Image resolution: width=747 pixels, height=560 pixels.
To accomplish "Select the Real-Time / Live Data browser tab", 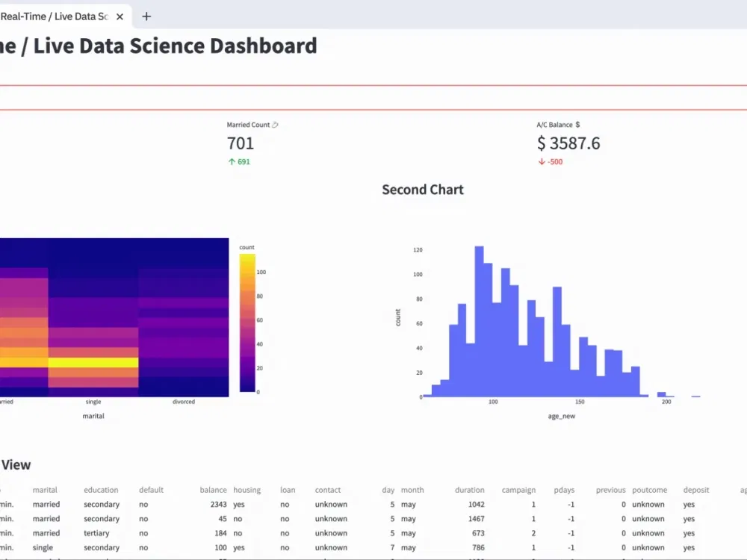I will tap(55, 16).
